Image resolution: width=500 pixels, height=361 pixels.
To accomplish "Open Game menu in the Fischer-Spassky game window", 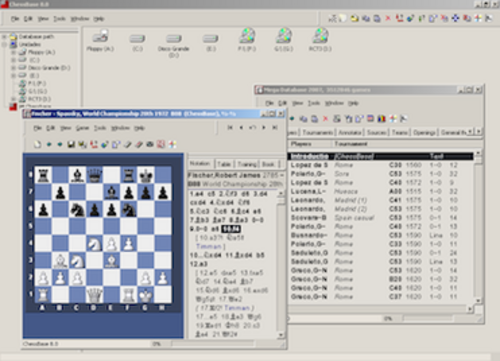I will pos(82,128).
